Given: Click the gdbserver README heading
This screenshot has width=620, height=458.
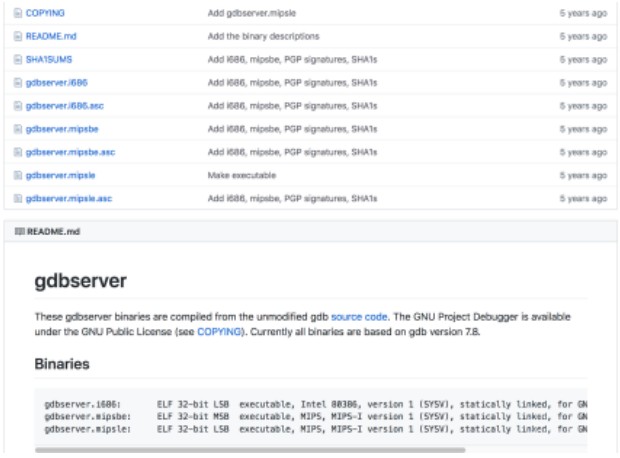Looking at the screenshot, I should [81, 281].
